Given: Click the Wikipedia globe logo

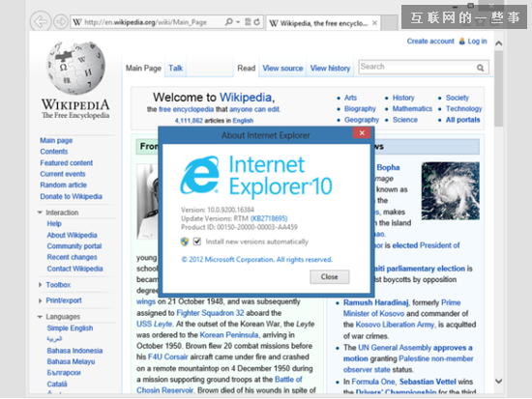Looking at the screenshot, I should 76,68.
